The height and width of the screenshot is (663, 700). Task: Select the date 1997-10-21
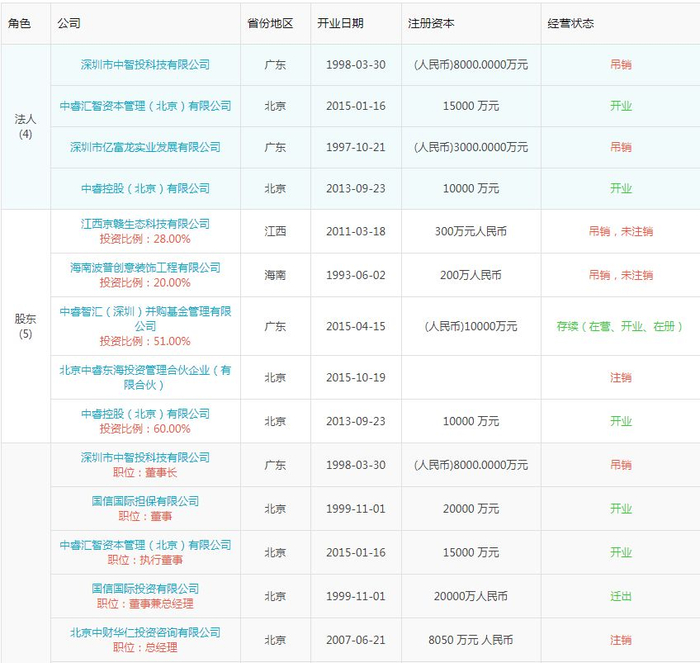[356, 147]
